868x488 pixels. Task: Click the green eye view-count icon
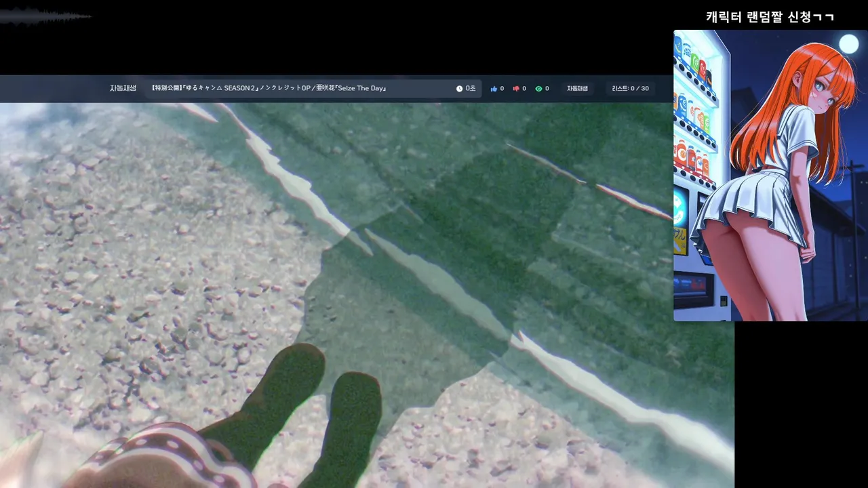538,89
